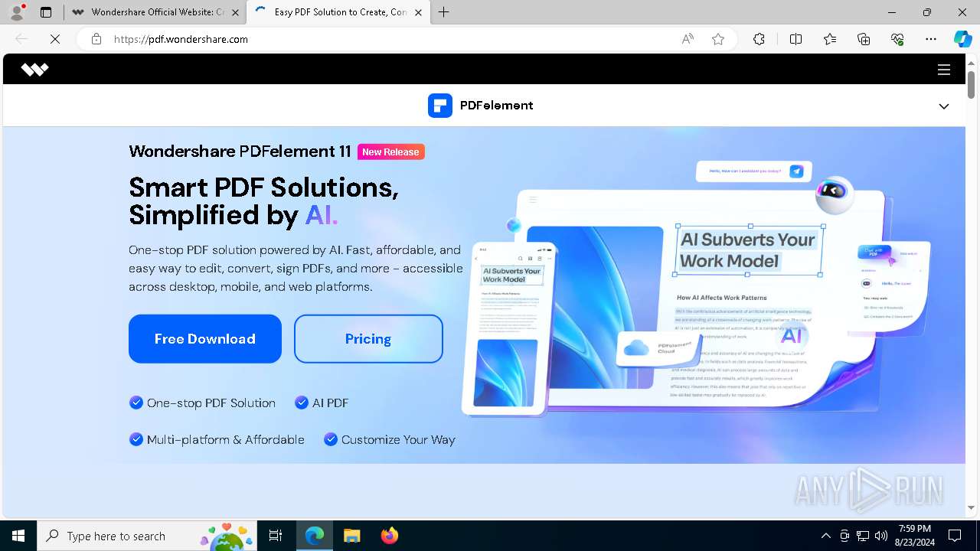980x551 pixels.
Task: Click the AI PDF checkmark icon
Action: [x=302, y=403]
